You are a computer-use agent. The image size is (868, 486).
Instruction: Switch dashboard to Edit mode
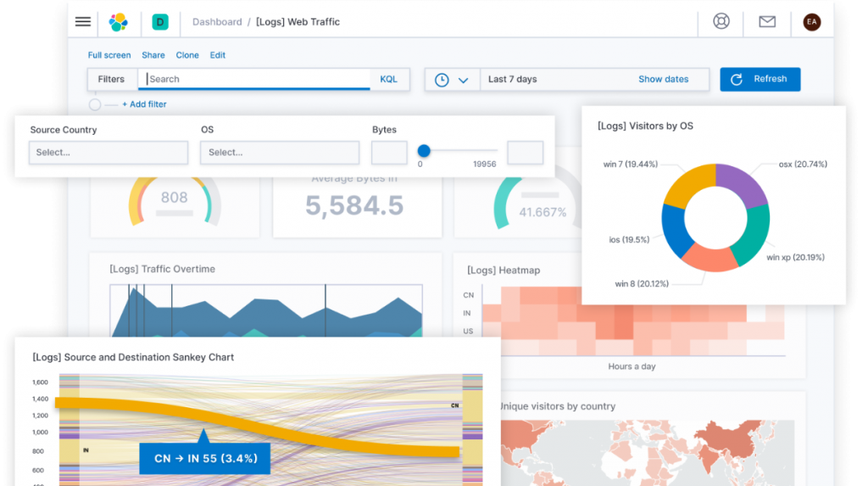[x=218, y=55]
